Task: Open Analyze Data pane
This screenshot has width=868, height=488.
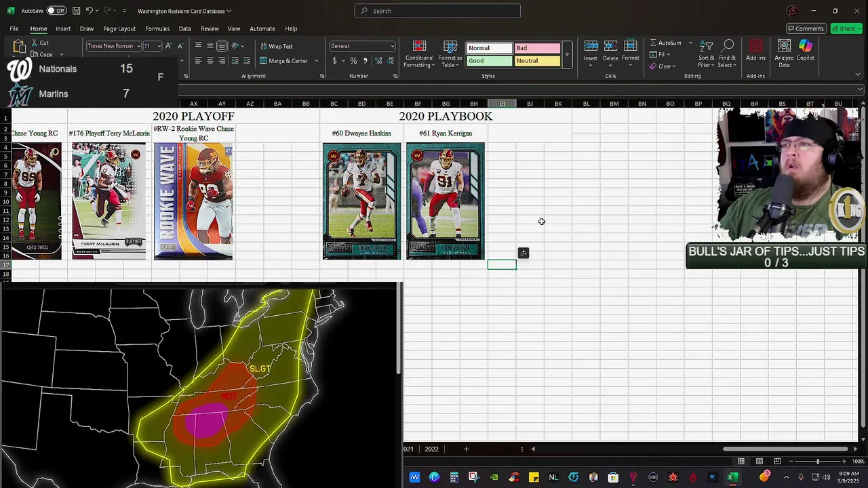Action: point(784,54)
